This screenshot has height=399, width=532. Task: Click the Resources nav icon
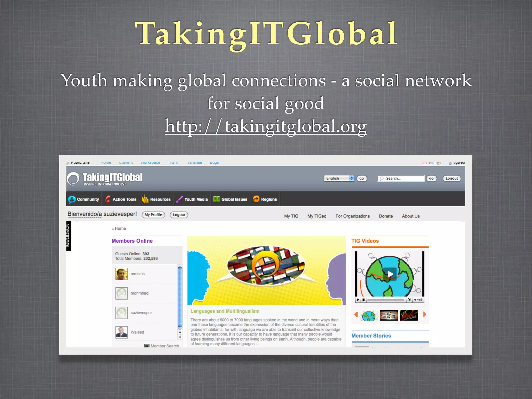(145, 199)
